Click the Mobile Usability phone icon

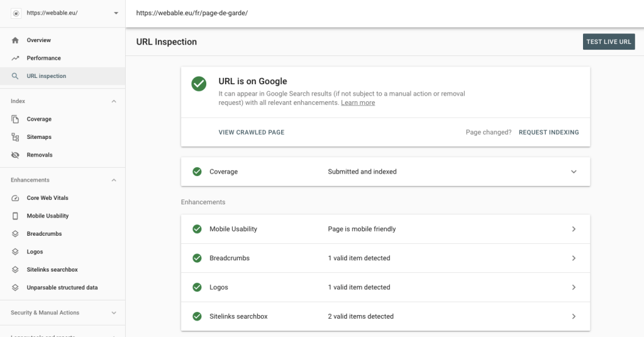pyautogui.click(x=15, y=216)
